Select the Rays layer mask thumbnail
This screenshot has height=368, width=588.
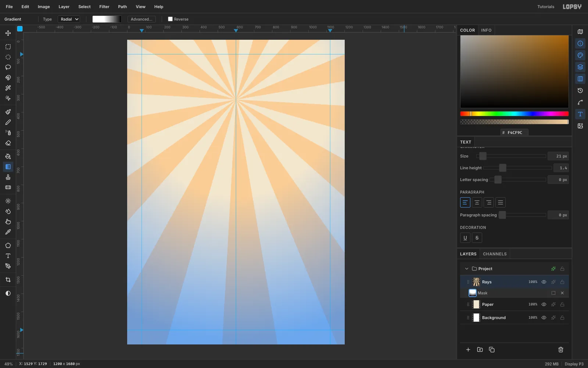point(473,293)
